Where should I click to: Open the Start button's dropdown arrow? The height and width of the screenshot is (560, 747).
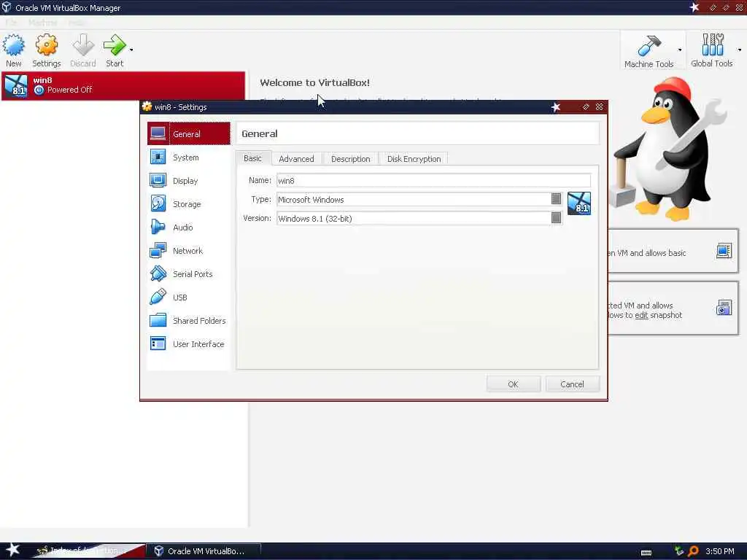click(131, 50)
